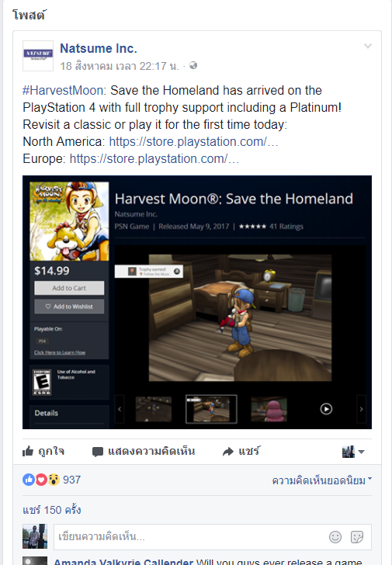Open the popular comments sort dropdown
Viewport: 392px width, 565px height.
[321, 480]
